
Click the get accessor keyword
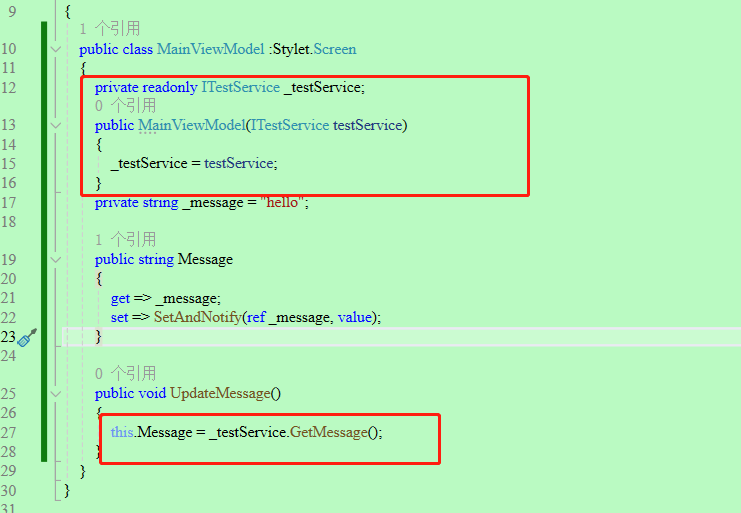point(120,299)
